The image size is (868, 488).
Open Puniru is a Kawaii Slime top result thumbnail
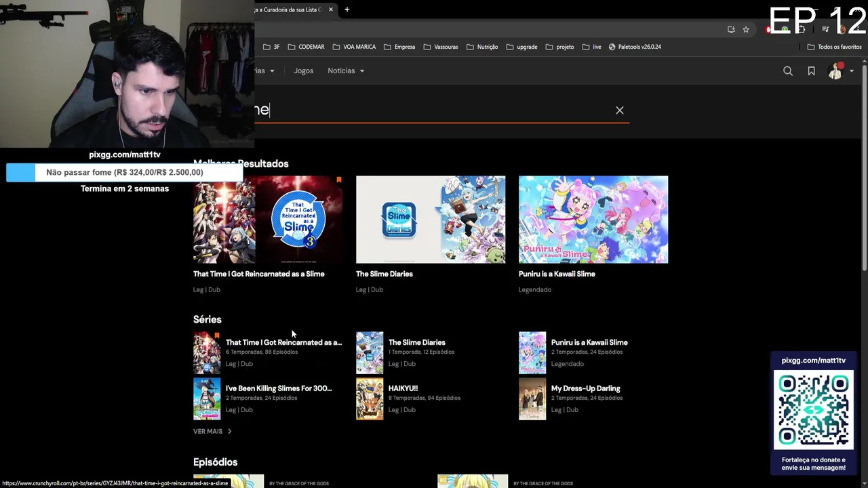click(x=593, y=220)
